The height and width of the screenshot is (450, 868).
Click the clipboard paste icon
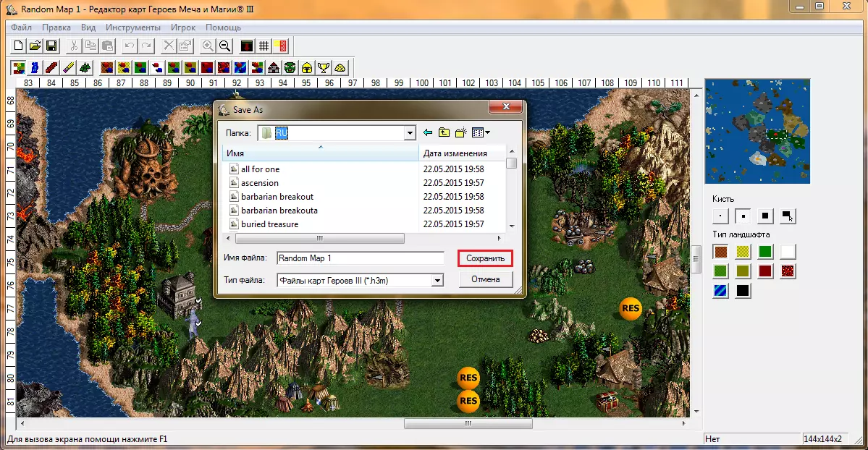(x=107, y=46)
